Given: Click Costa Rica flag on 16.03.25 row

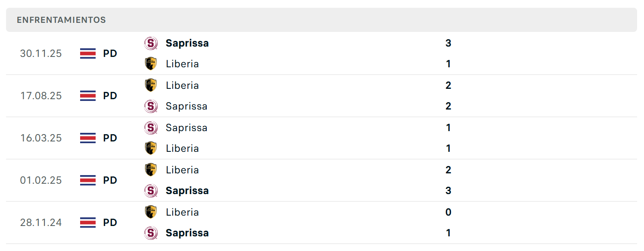Looking at the screenshot, I should (88, 138).
